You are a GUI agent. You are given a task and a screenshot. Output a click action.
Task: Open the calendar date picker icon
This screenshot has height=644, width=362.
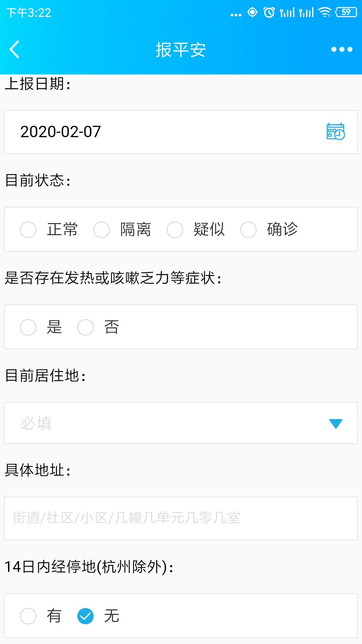[x=336, y=131]
